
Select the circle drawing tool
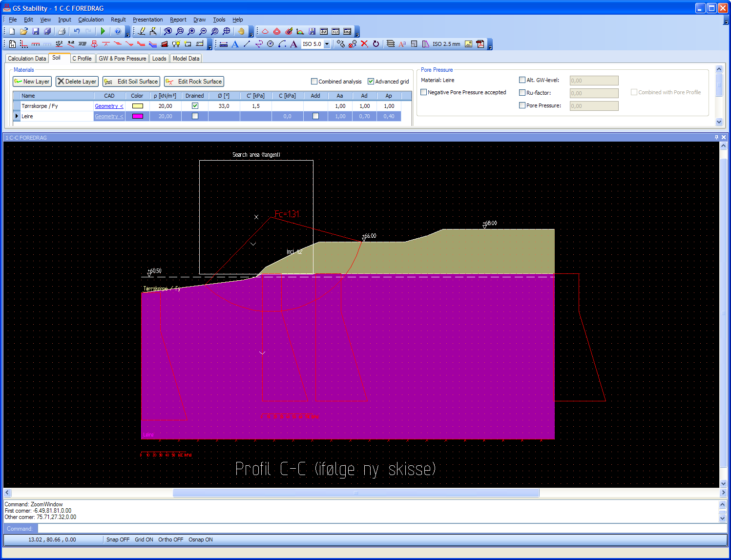pos(270,44)
